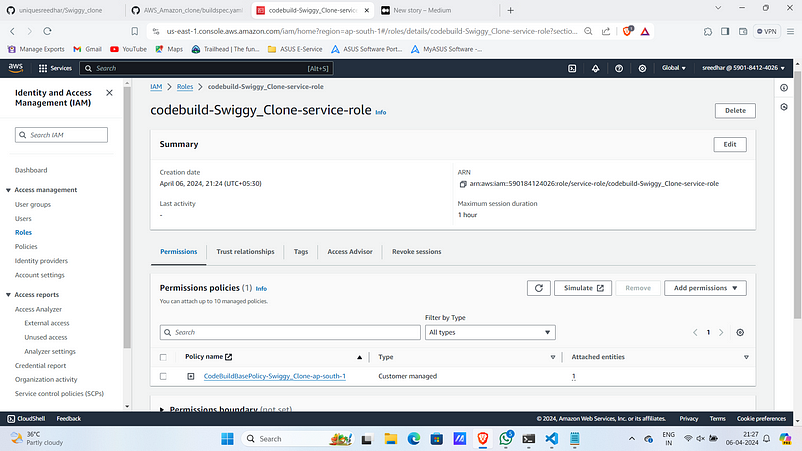Collapse the Access management section
Image resolution: width=802 pixels, height=451 pixels.
click(x=8, y=190)
